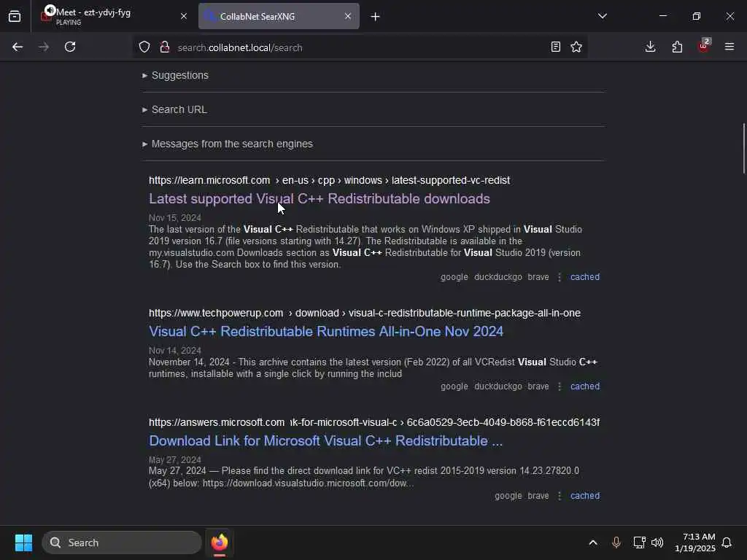The height and width of the screenshot is (560, 747).
Task: Open more options dots for answers.microsoft.com result
Action: click(560, 496)
